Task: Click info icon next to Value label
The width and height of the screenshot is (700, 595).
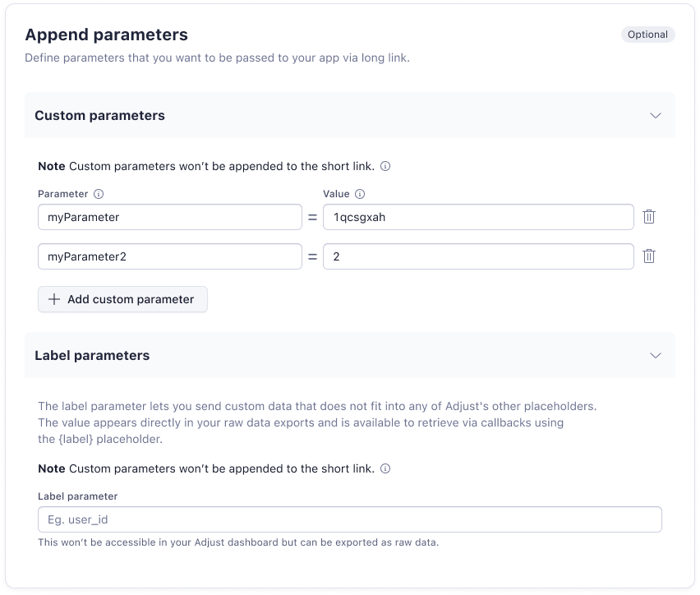Action: [360, 194]
